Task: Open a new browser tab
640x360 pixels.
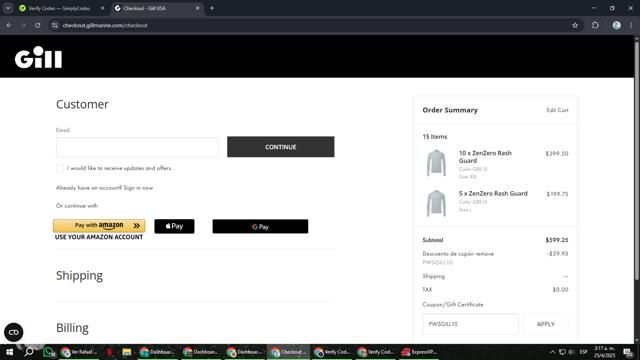Action: point(212,8)
